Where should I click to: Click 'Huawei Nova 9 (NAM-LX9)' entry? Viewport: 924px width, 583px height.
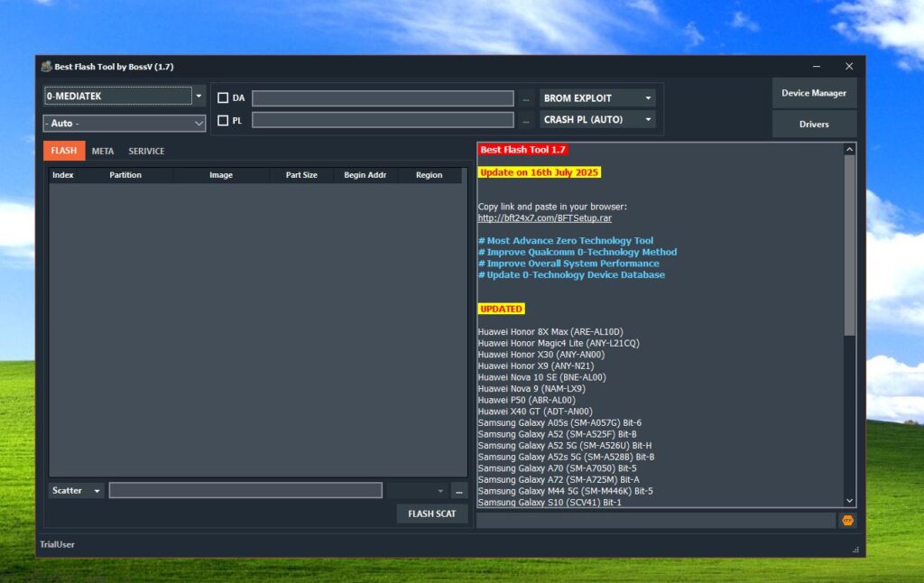[x=531, y=389]
